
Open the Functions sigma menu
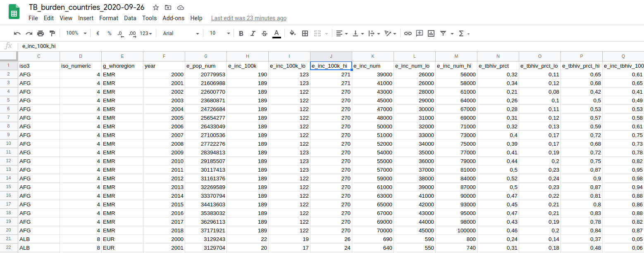[464, 33]
